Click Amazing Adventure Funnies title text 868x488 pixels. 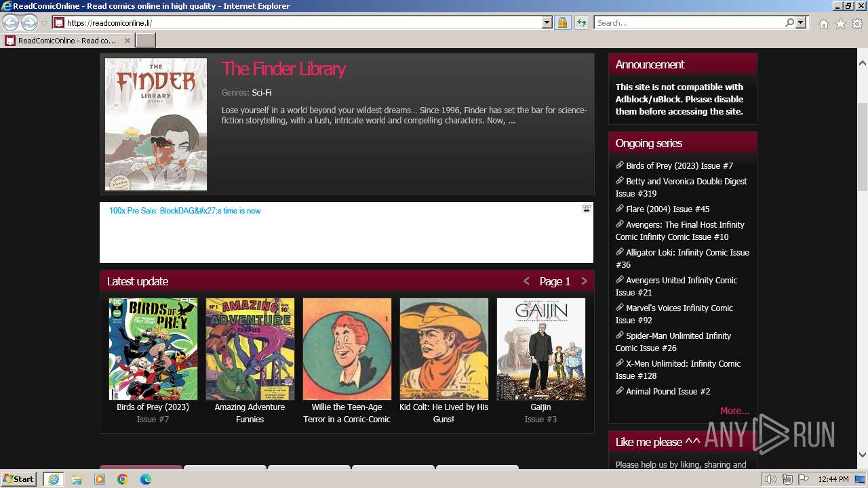(250, 413)
